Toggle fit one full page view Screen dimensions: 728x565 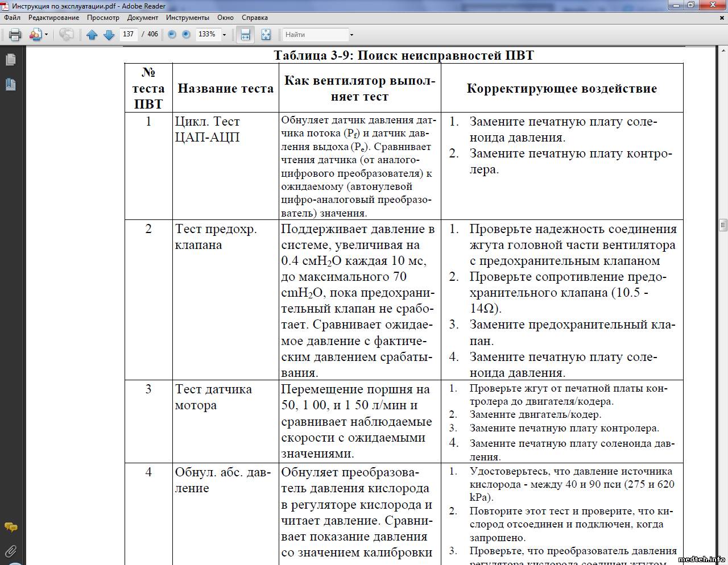(x=266, y=35)
